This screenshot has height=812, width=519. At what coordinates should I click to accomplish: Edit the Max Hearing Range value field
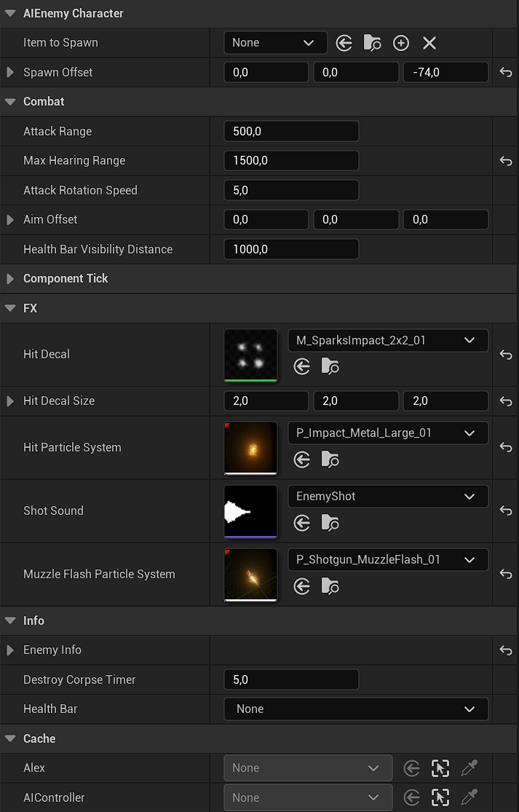tap(291, 161)
